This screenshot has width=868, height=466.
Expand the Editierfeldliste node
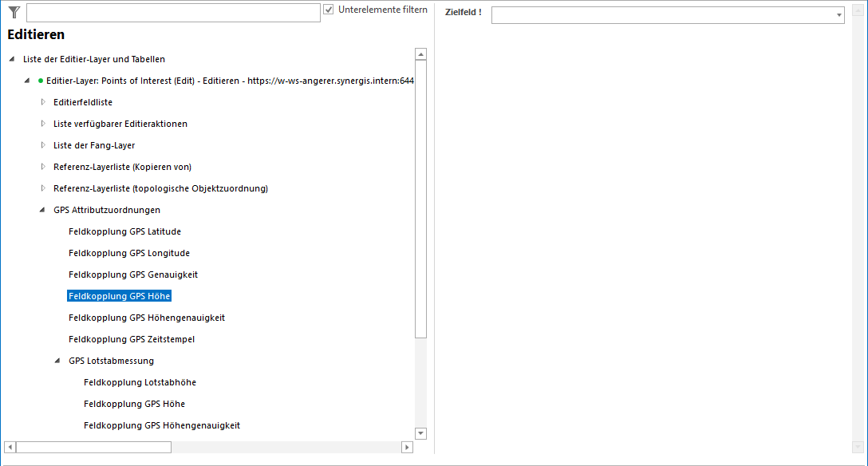pos(43,102)
